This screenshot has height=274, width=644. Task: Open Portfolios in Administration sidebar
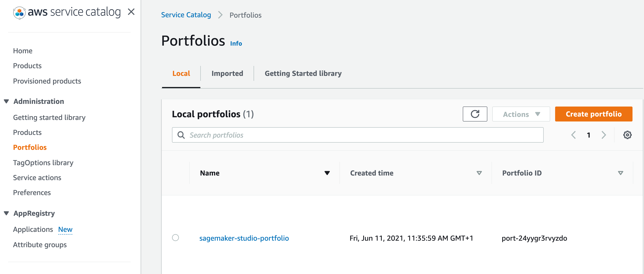[x=30, y=148]
